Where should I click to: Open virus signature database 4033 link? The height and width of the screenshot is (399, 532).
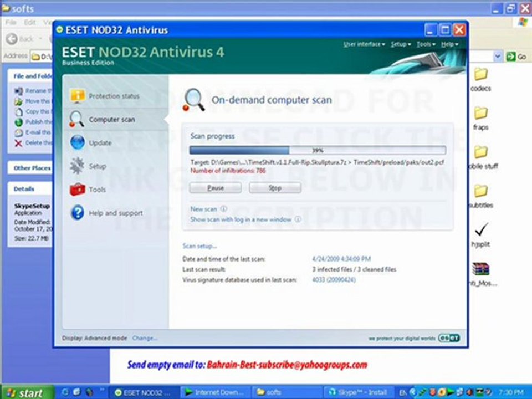334,280
